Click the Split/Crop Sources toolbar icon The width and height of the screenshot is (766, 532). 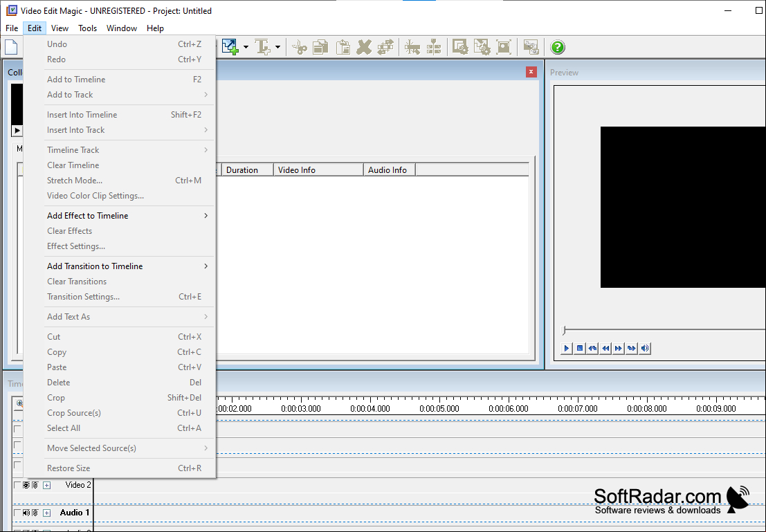click(x=433, y=47)
